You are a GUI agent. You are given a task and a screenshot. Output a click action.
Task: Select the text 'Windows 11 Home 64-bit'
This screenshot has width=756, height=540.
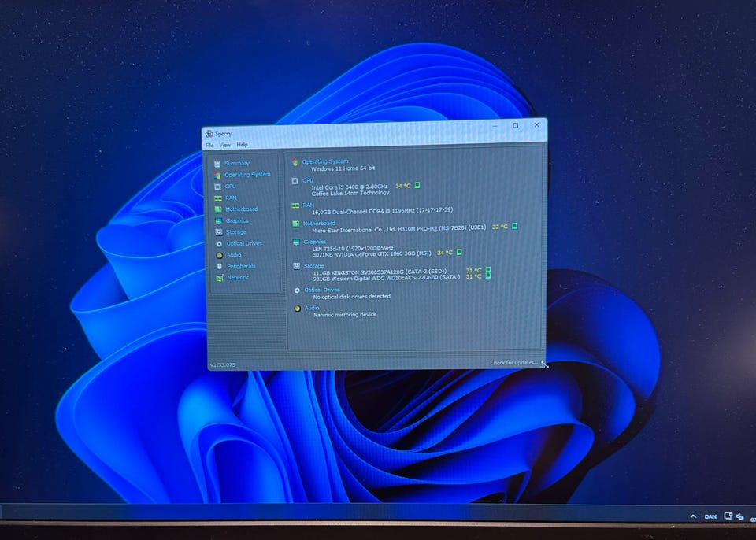[x=343, y=168]
